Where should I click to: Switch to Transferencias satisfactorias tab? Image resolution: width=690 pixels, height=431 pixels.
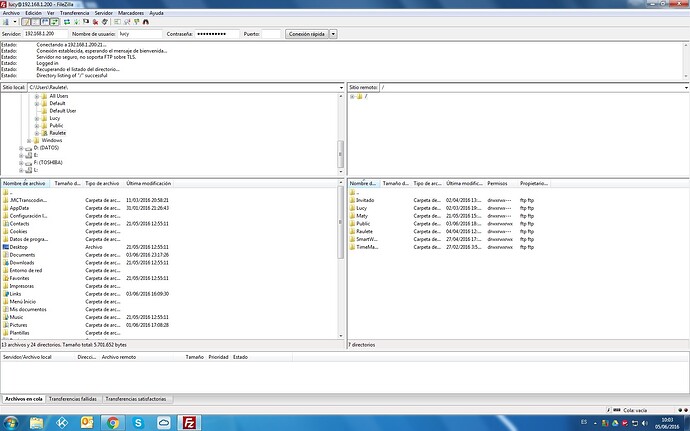pos(136,399)
